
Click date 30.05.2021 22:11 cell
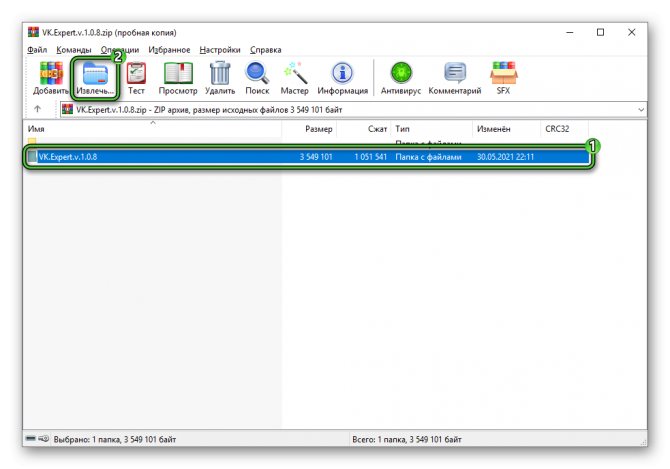point(505,157)
